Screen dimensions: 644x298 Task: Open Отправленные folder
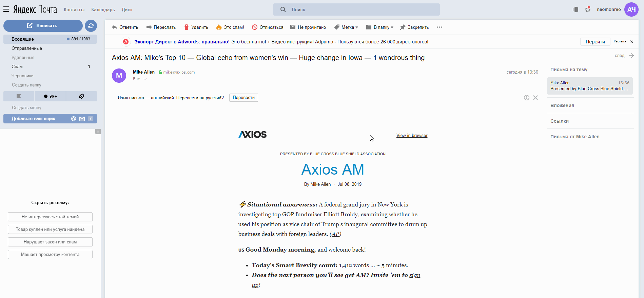(x=27, y=48)
